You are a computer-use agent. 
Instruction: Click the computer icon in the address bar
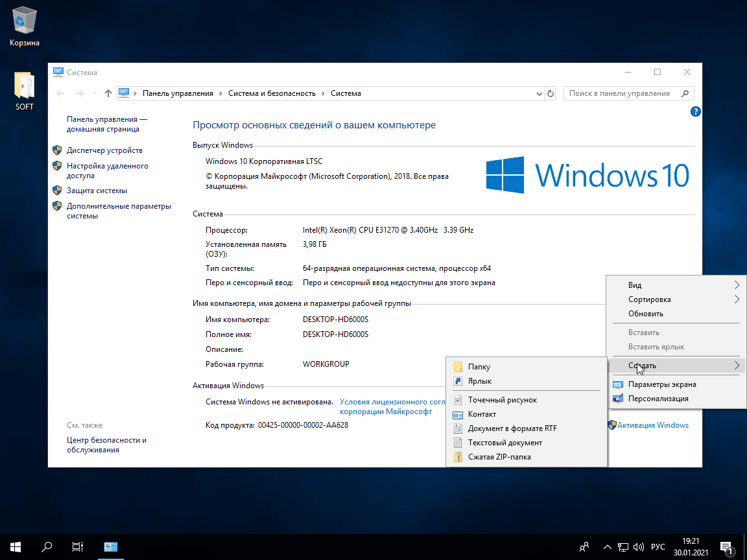point(124,93)
